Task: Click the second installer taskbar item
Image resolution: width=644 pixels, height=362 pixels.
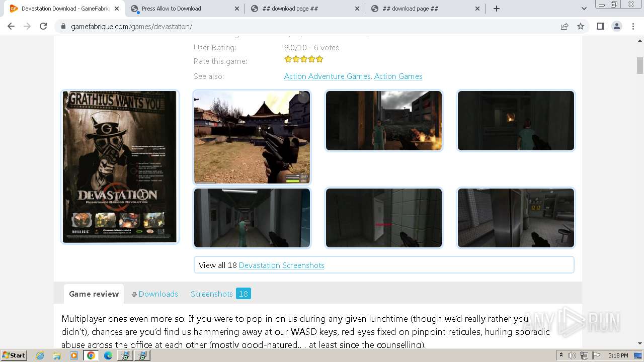Action: point(142,355)
